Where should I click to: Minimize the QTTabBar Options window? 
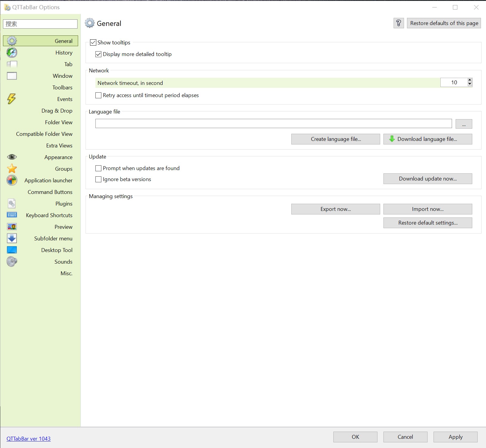coord(434,7)
